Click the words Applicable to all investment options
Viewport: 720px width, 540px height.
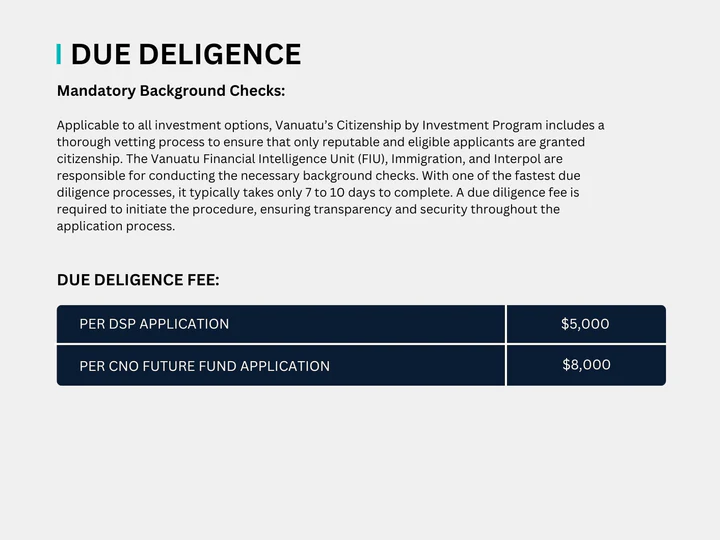pyautogui.click(x=164, y=125)
